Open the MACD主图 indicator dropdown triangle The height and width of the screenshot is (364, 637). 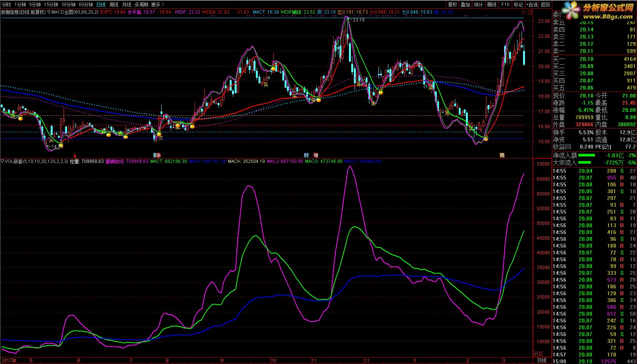(49, 12)
